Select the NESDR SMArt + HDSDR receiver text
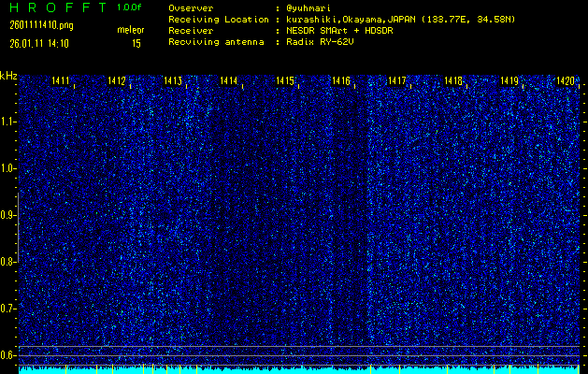Viewport: 588px width, 374px height. tap(342, 30)
